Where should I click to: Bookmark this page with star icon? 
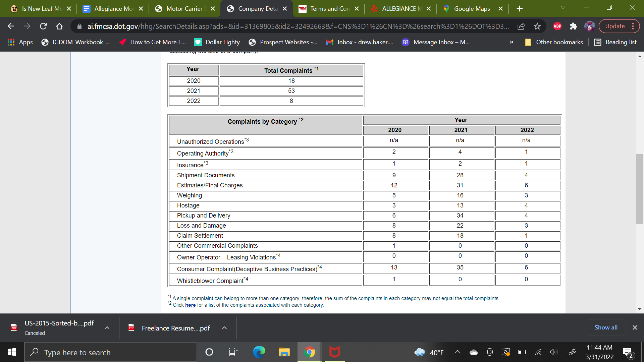click(x=537, y=26)
